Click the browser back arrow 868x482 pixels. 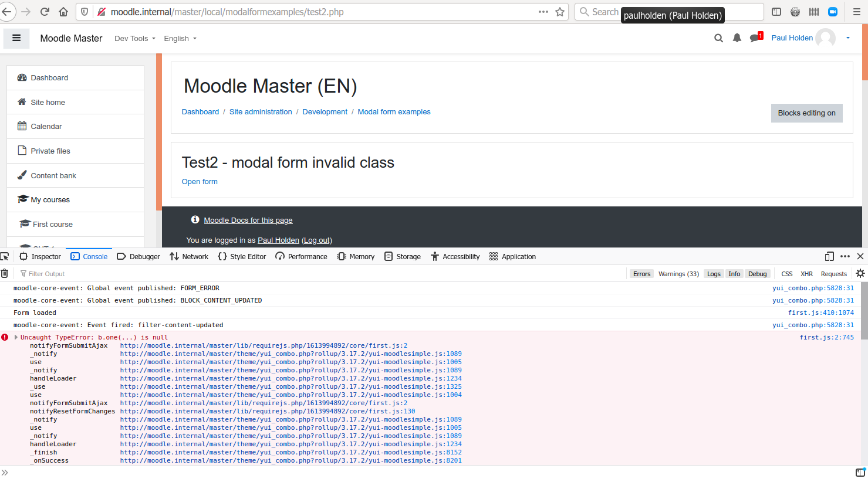[6, 12]
